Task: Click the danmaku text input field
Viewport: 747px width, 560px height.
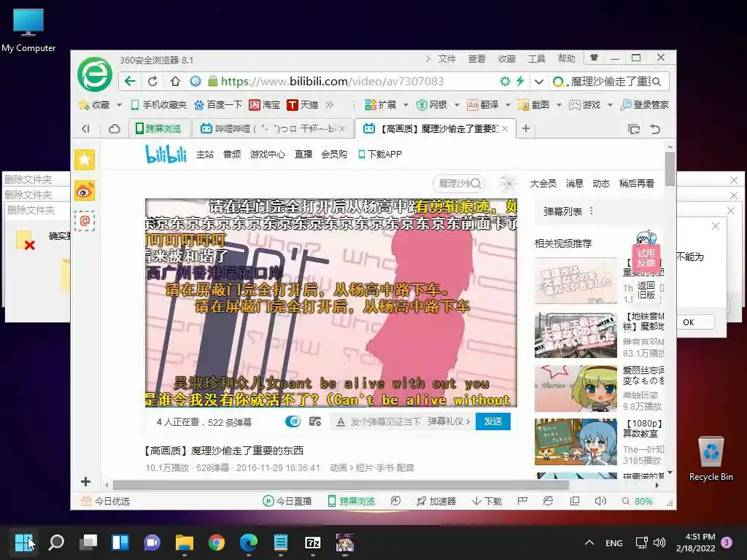Action: click(385, 421)
